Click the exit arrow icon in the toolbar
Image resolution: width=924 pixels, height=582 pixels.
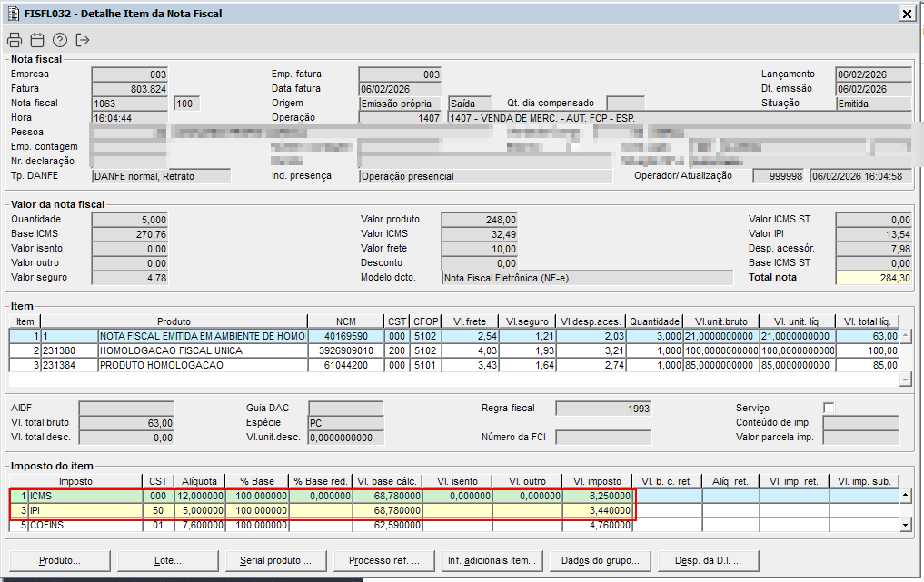84,40
